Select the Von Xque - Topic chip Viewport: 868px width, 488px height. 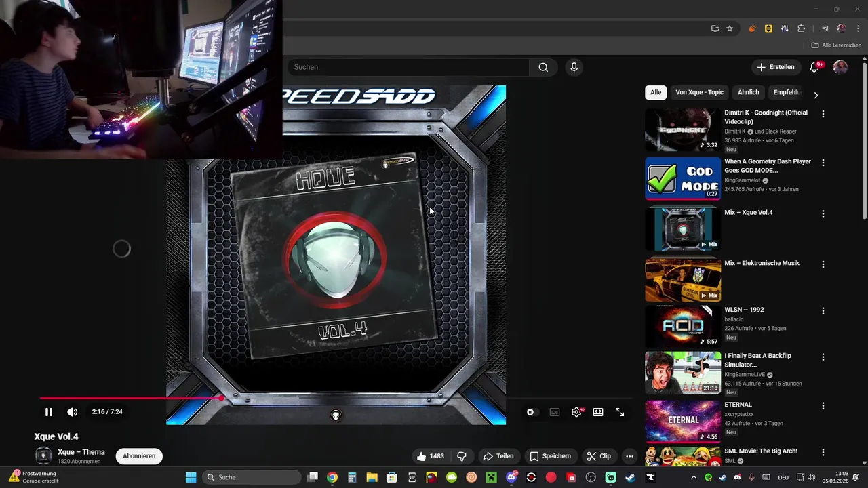[x=699, y=92]
